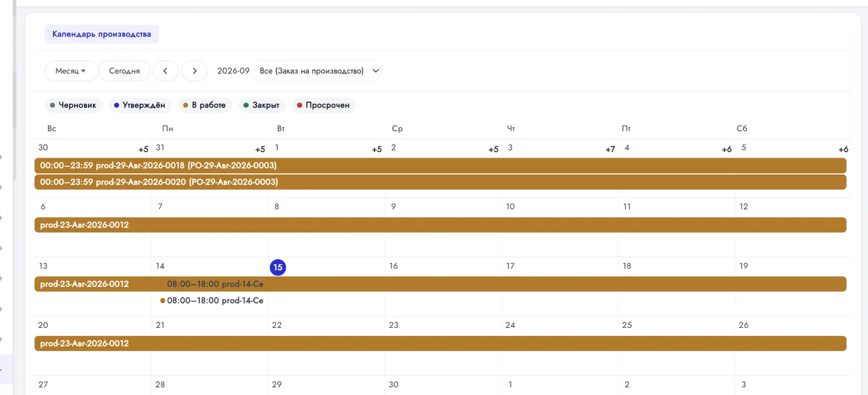868x395 pixels.
Task: Click the date cell for day 24
Action: [x=560, y=346]
